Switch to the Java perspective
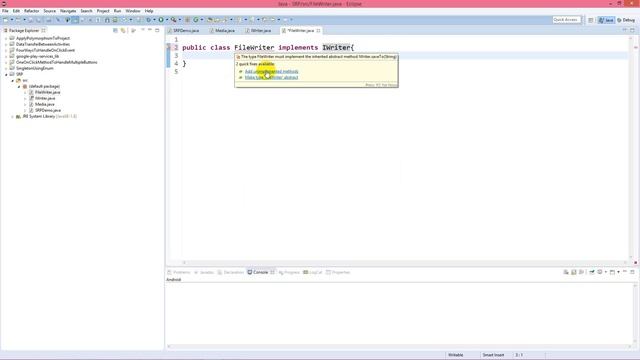 (606, 20)
